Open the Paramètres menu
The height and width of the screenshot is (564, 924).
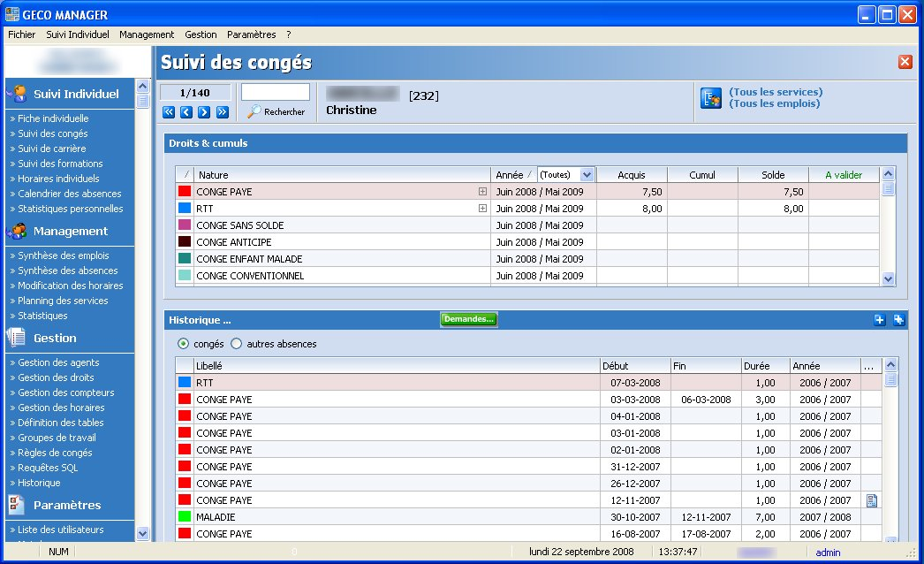251,34
